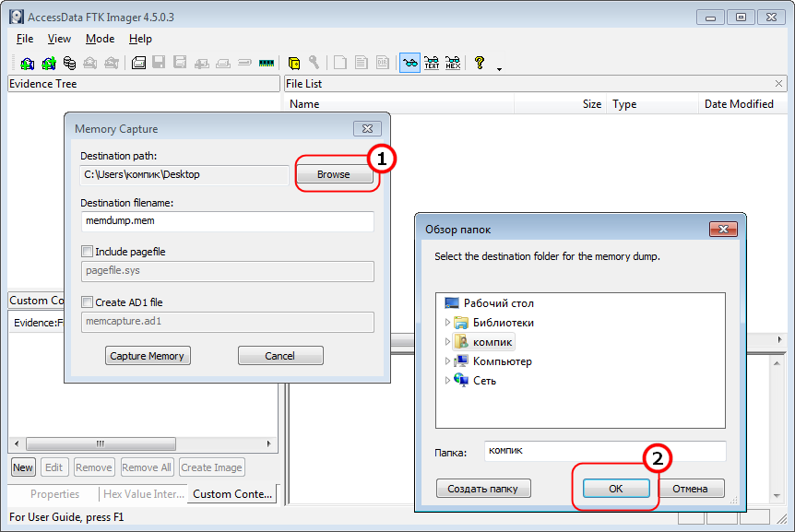
Task: Click left arrow of Custom Content scrollbar
Action: tap(17, 443)
